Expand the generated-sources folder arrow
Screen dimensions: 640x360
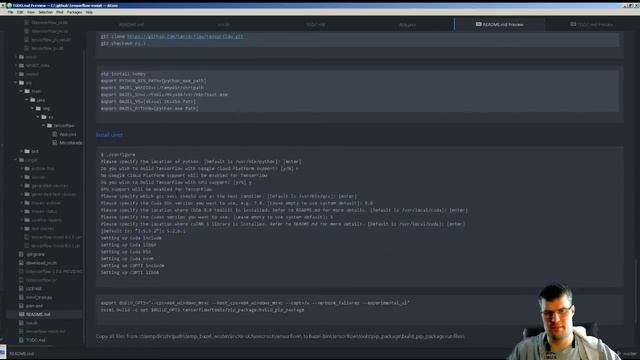pos(22,186)
